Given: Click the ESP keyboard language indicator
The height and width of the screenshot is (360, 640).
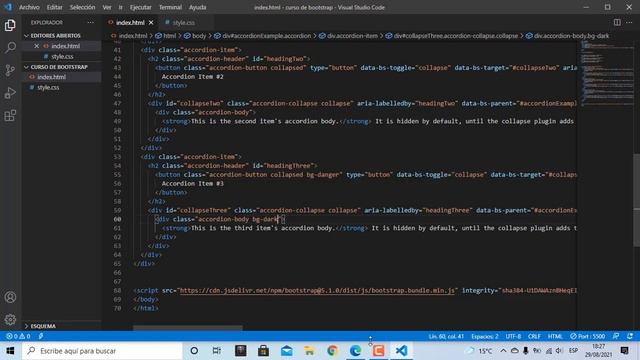Looking at the screenshot, I should tap(573, 351).
